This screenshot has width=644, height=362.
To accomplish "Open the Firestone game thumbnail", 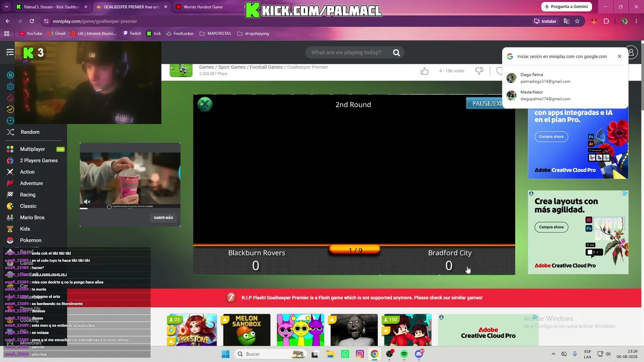I will (192, 330).
